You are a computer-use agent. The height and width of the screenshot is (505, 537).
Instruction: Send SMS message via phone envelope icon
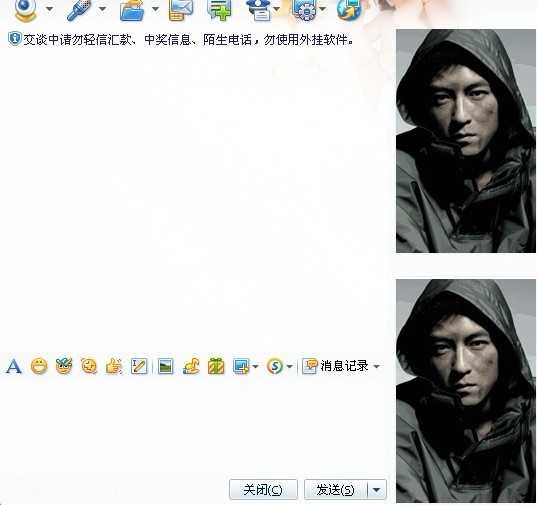[x=181, y=10]
